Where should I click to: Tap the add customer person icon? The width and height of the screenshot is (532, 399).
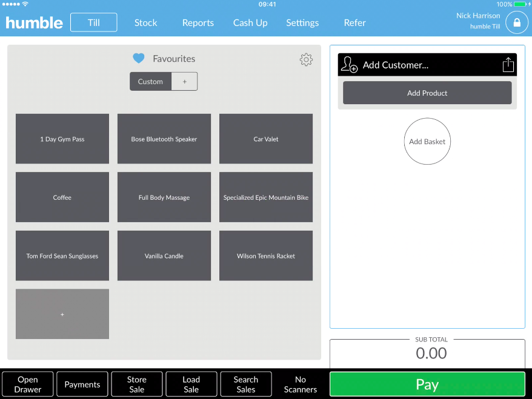point(349,64)
